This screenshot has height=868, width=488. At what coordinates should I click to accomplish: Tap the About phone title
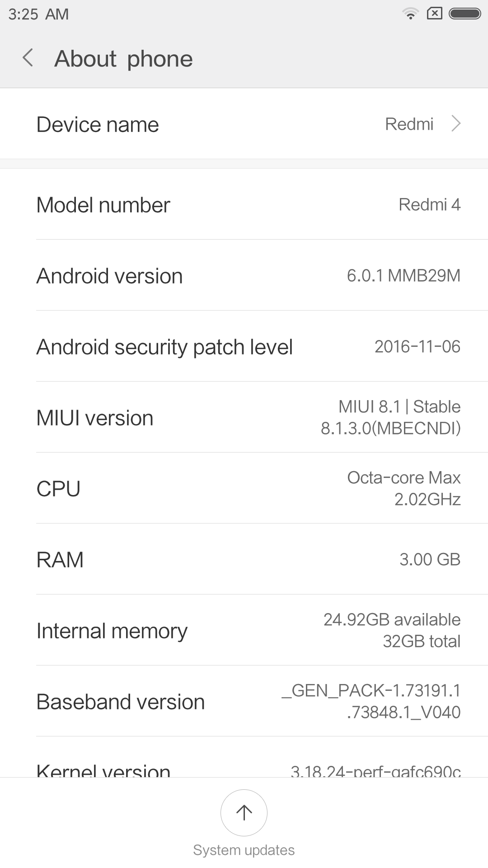(x=123, y=59)
